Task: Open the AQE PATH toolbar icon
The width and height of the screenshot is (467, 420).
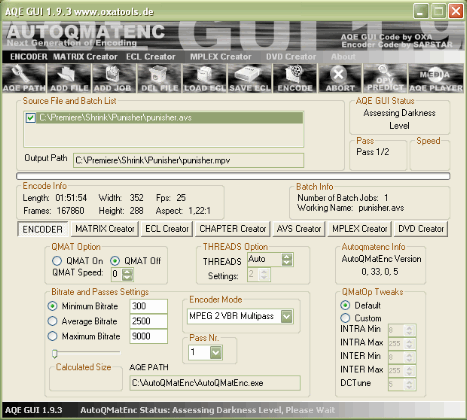Action: tap(24, 79)
